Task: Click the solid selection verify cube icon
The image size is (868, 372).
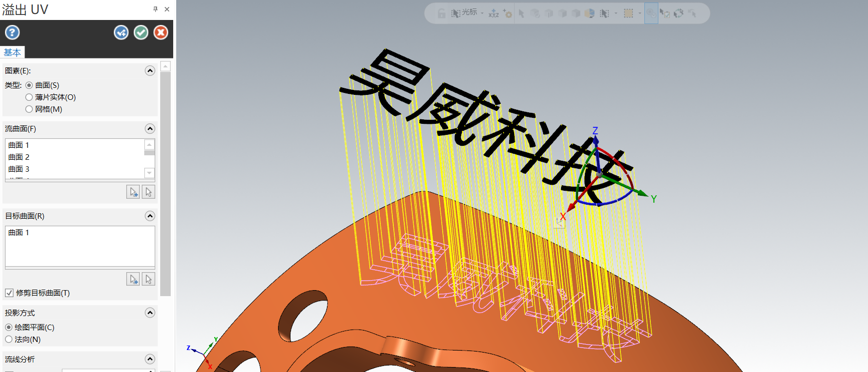Action: 535,13
